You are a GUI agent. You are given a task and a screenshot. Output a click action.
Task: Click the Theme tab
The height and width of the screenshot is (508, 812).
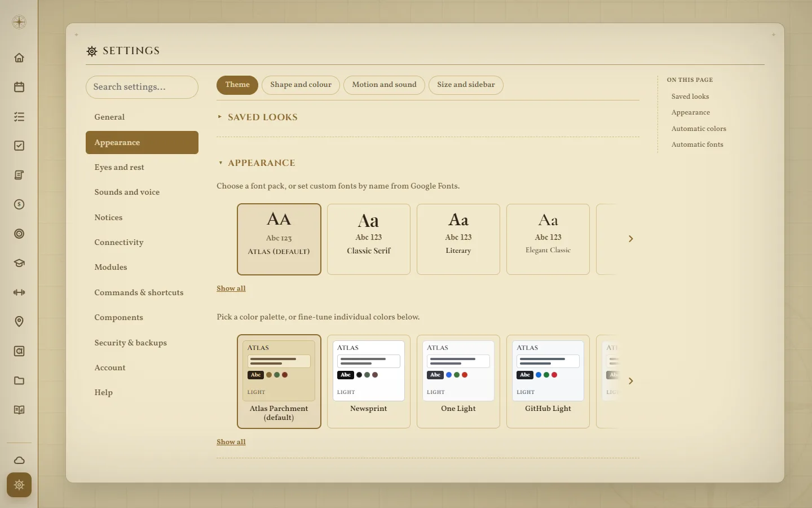click(x=237, y=85)
